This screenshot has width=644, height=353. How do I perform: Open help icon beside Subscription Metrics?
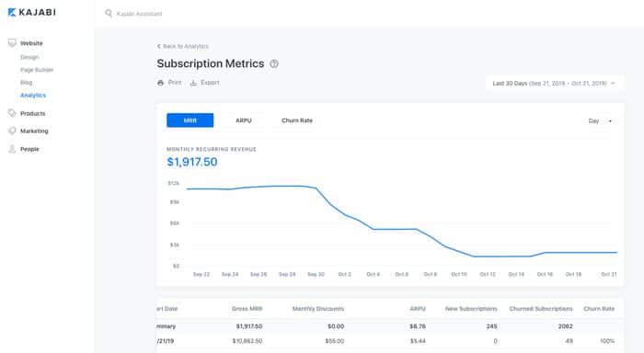coord(274,63)
